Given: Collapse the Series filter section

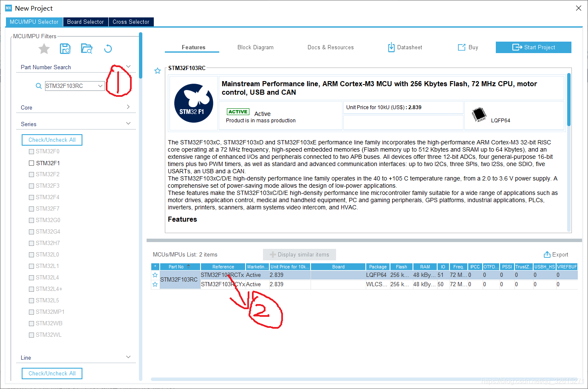Looking at the screenshot, I should point(128,124).
